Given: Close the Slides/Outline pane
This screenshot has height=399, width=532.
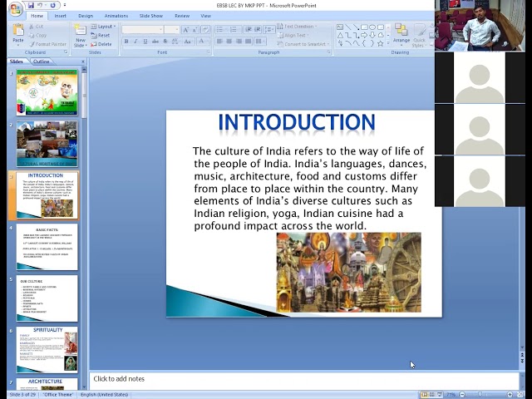Looking at the screenshot, I should tap(83, 62).
